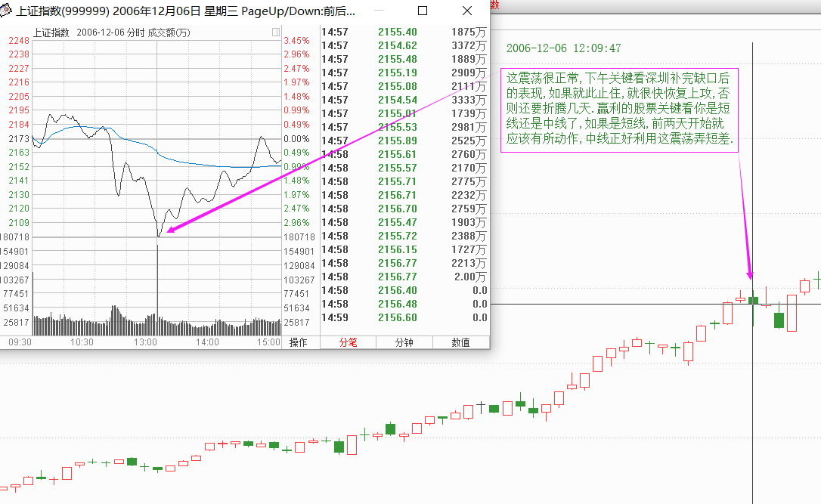This screenshot has height=504, width=821.
Task: Click the app icon in the title bar
Action: click(8, 11)
